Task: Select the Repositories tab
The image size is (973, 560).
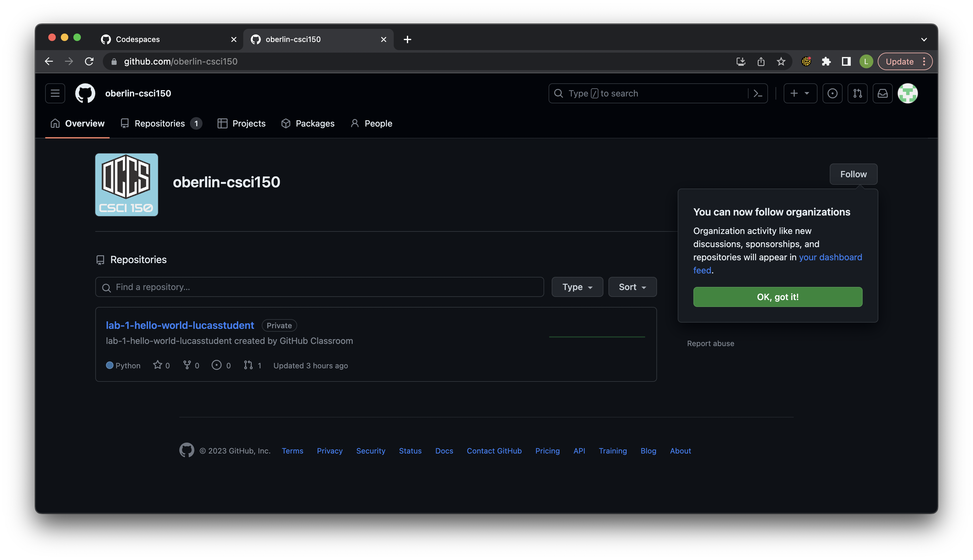Action: [161, 123]
